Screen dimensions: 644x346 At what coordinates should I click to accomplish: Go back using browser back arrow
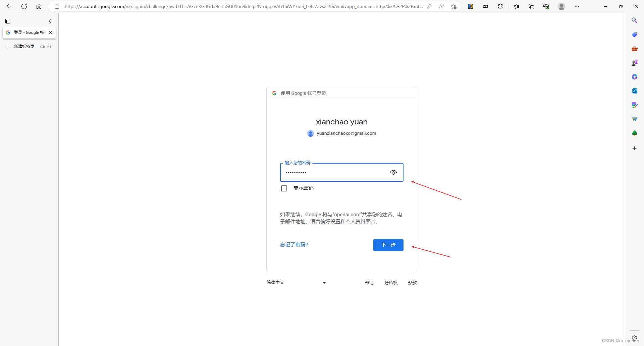pyautogui.click(x=9, y=6)
